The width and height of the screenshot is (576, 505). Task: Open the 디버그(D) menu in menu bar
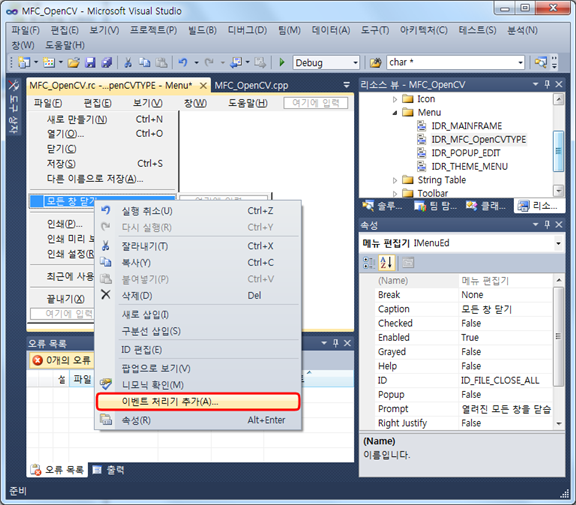[x=247, y=30]
